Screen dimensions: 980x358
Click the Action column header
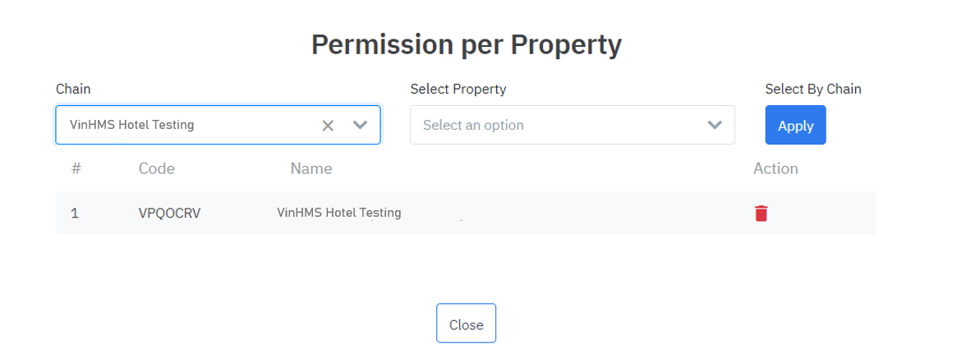coord(775,168)
